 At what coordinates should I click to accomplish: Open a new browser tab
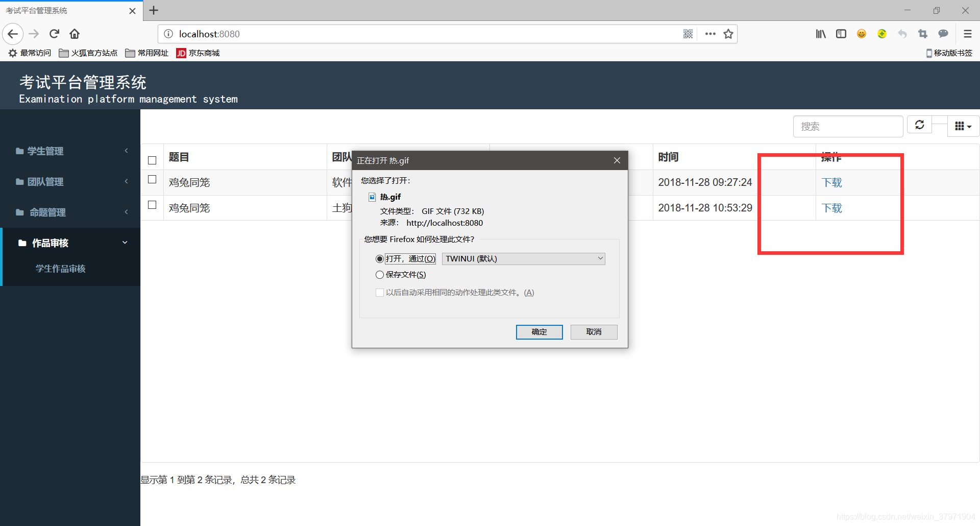tap(154, 10)
